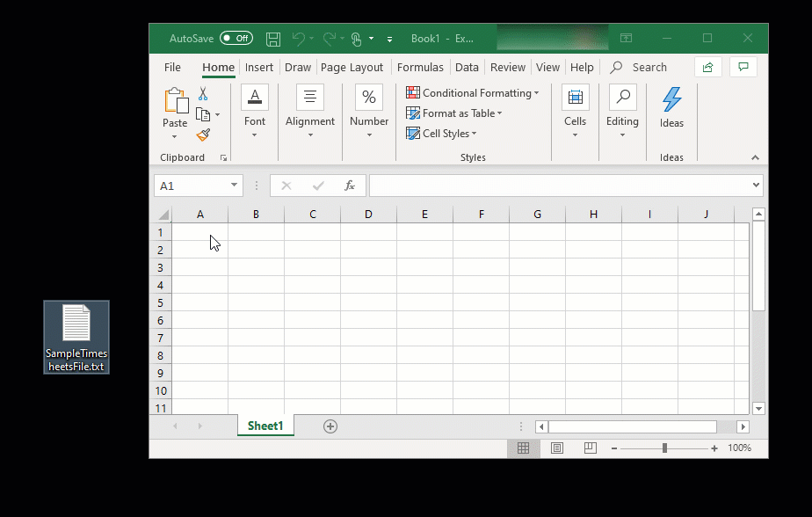Click the Search box in ribbon
Screen dimensions: 812x517
tap(639, 68)
